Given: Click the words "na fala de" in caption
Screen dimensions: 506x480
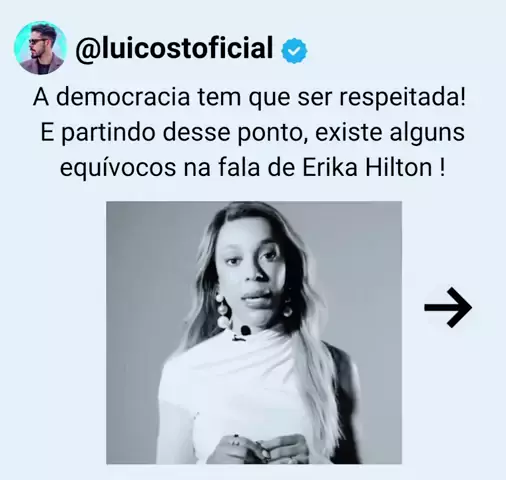Looking at the screenshot, I should tap(239, 167).
